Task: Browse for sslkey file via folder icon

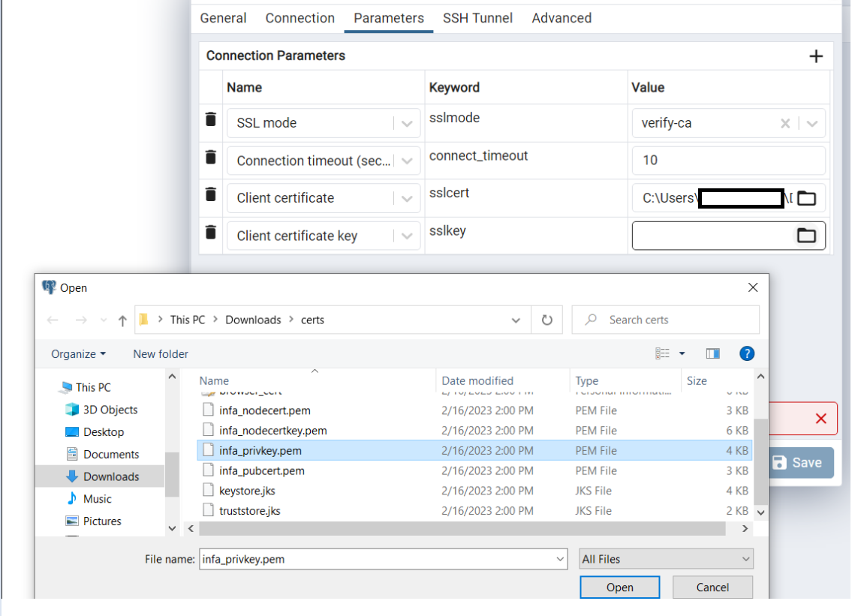Action: pyautogui.click(x=806, y=236)
